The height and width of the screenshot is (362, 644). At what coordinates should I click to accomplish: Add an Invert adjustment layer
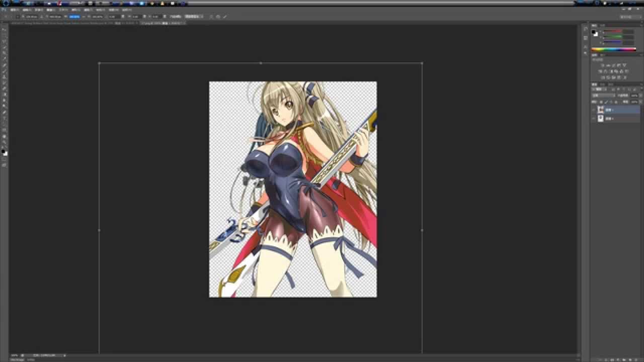[x=603, y=77]
